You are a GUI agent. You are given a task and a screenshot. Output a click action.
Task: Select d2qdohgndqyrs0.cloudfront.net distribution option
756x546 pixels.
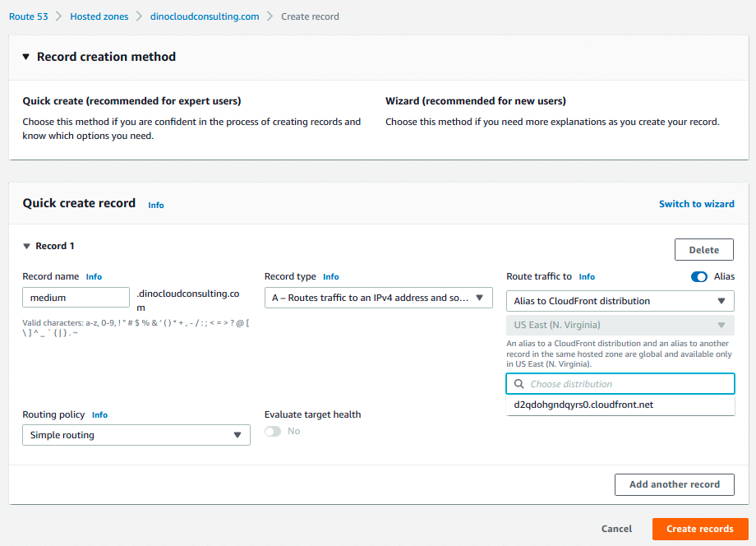583,405
